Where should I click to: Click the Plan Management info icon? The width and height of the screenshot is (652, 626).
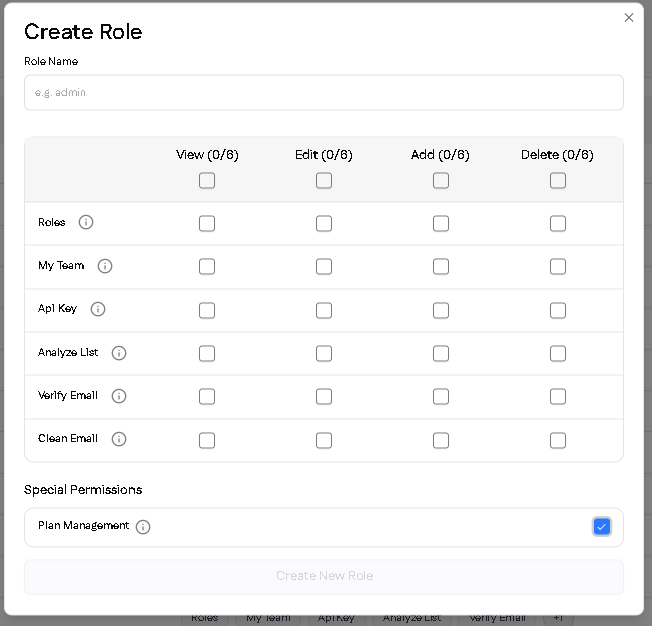click(143, 527)
